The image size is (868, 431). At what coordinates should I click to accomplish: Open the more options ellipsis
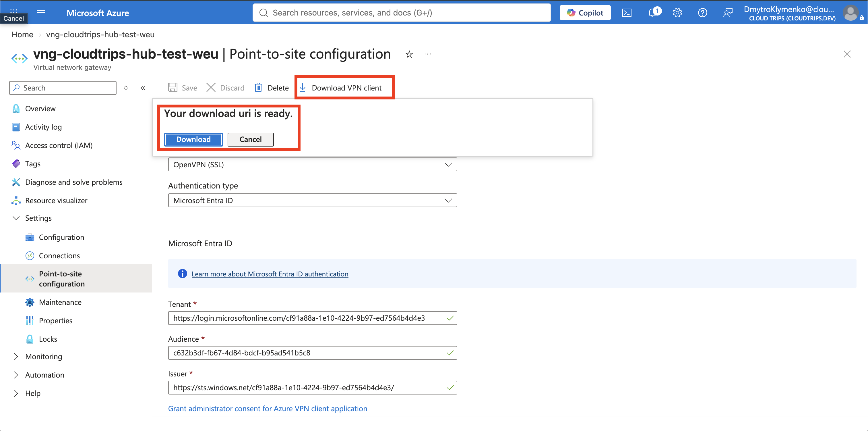pos(428,54)
